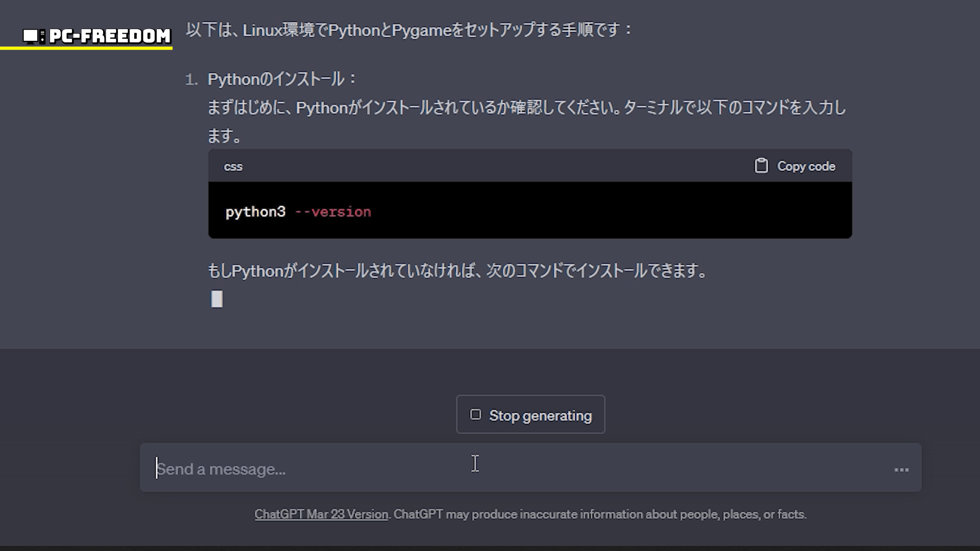Open the three-dot icon in message box
Screen dimensions: 980x551
[901, 470]
